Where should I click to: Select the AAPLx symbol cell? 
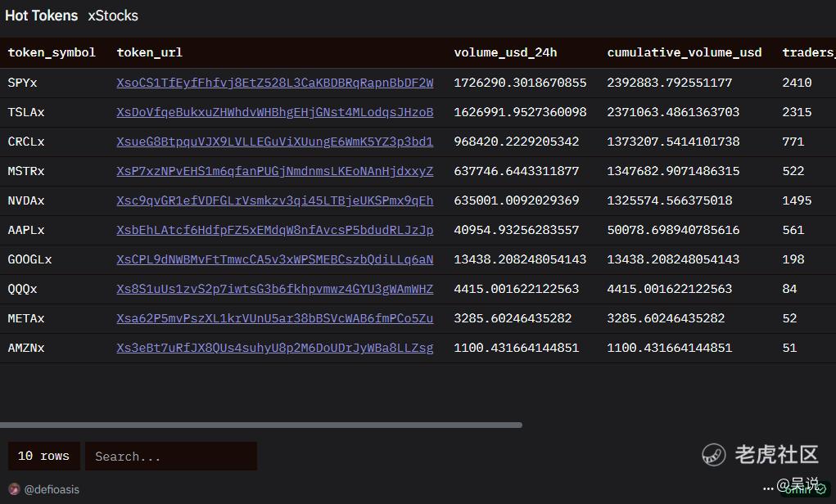point(26,230)
